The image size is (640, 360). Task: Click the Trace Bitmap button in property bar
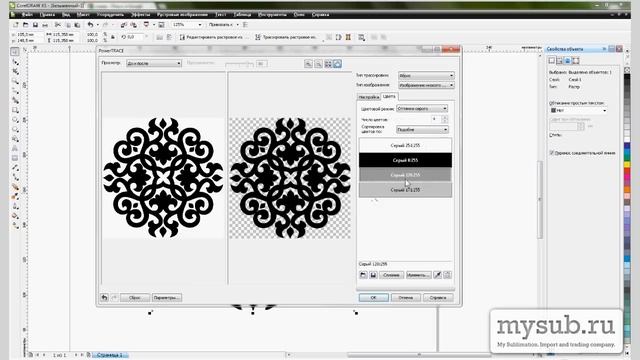287,37
